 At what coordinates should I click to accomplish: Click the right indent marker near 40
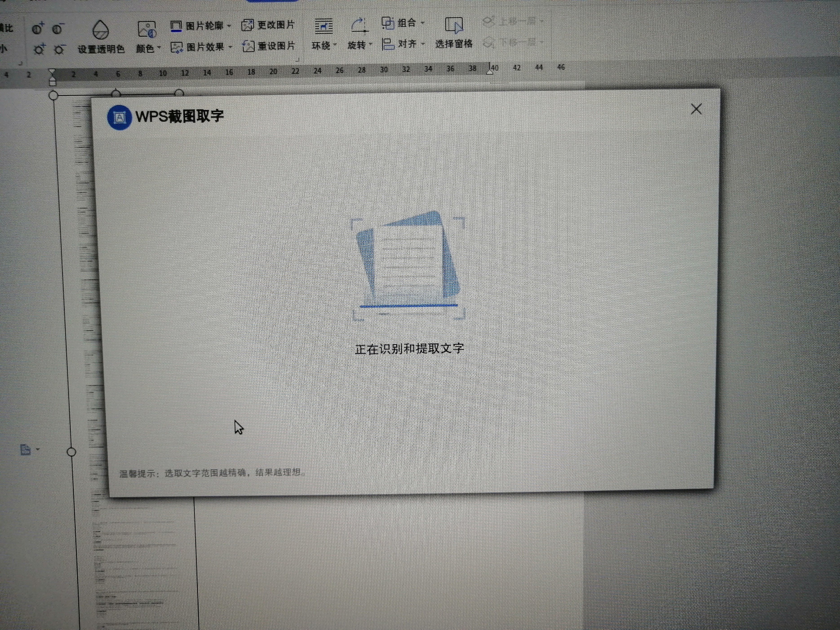pos(490,71)
